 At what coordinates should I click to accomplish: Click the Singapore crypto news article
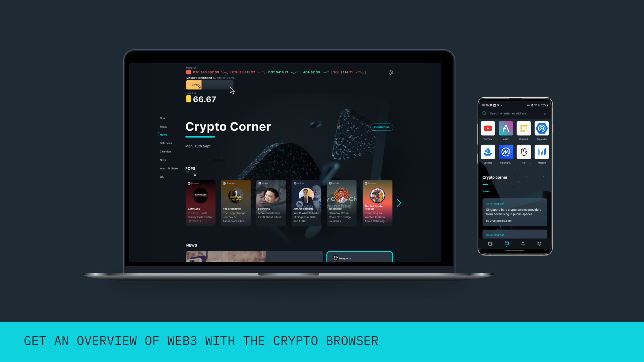coord(514,212)
